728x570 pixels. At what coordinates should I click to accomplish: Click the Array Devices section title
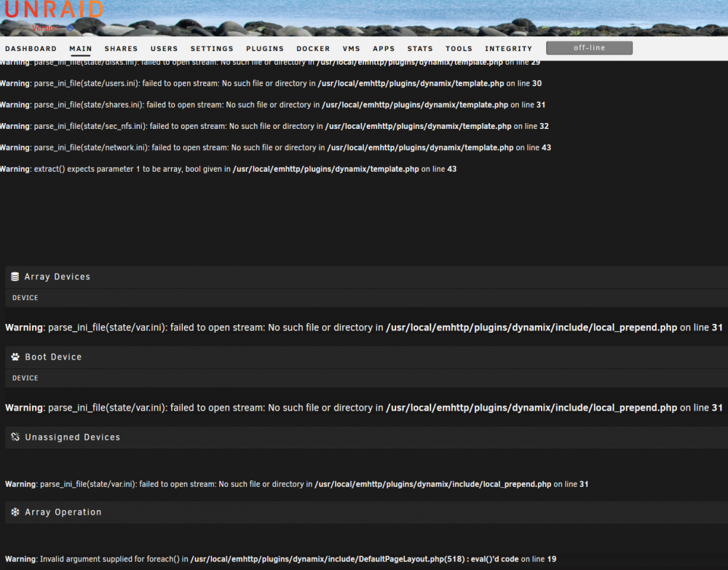point(57,277)
